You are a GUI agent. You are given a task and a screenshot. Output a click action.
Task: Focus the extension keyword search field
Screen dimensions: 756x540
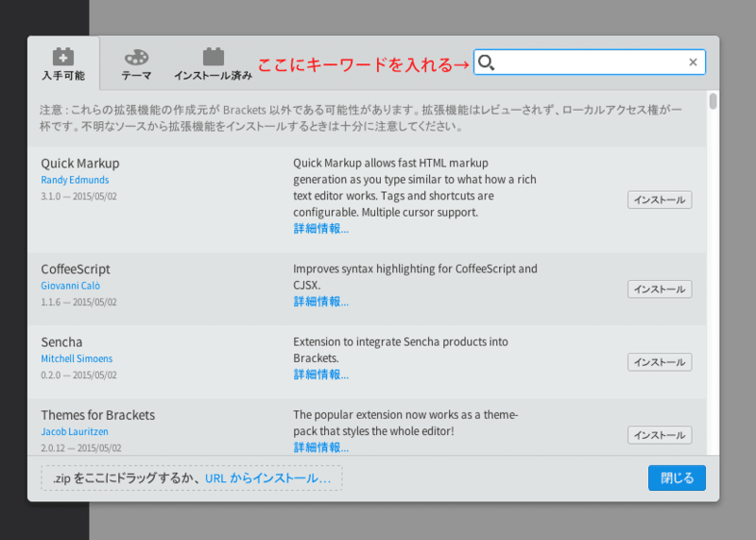pyautogui.click(x=589, y=62)
